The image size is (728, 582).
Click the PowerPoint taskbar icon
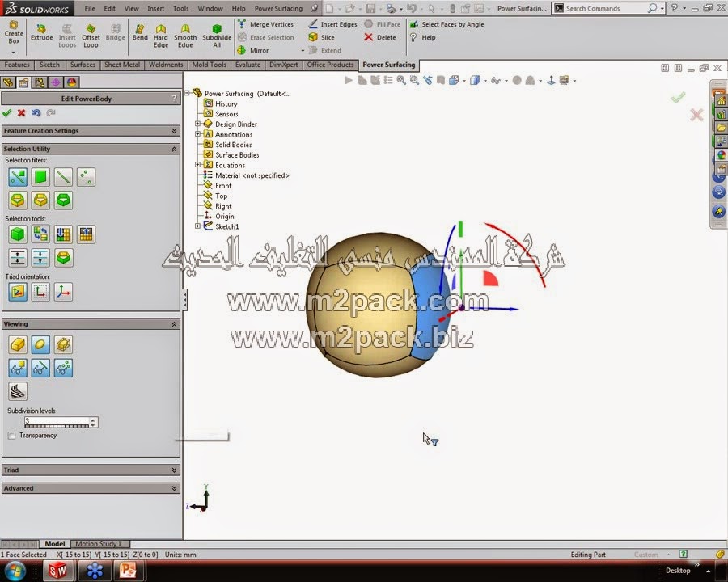(128, 571)
